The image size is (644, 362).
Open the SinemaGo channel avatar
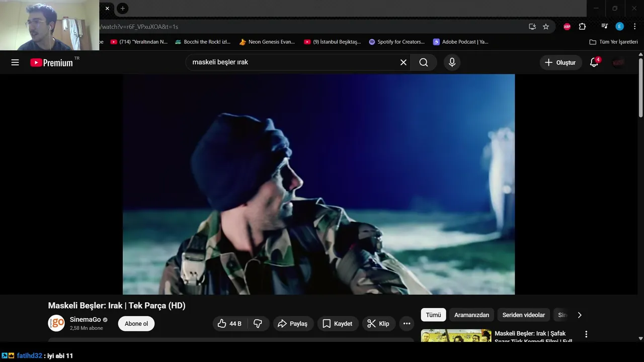(56, 323)
